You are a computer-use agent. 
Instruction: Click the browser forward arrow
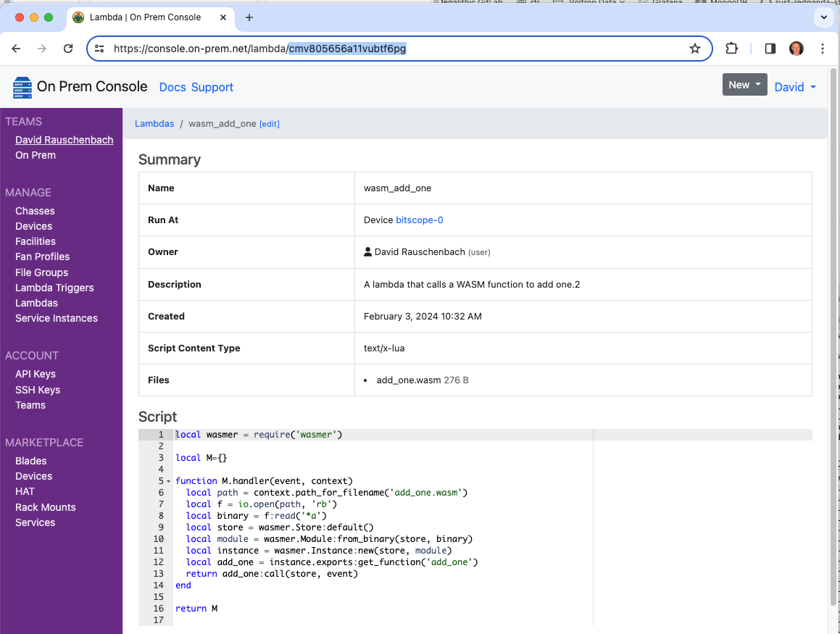42,49
